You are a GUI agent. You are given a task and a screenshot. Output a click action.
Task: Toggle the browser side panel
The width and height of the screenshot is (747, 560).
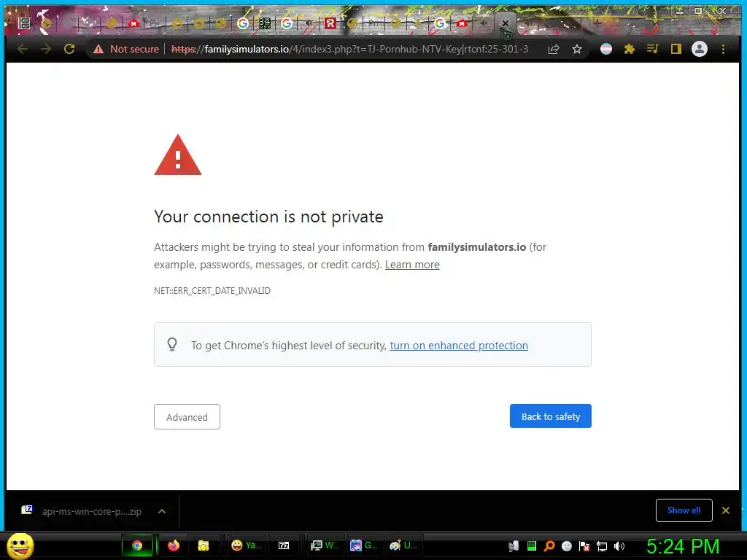(676, 49)
